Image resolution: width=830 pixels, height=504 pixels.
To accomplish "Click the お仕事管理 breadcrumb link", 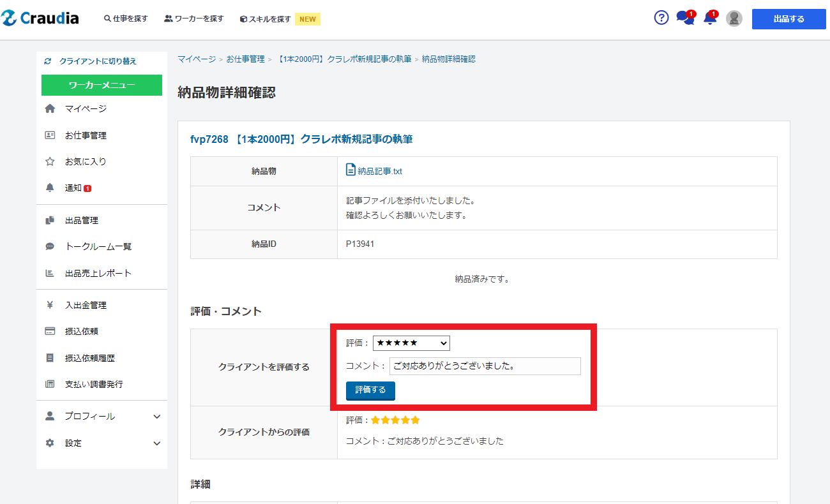I will pos(245,59).
